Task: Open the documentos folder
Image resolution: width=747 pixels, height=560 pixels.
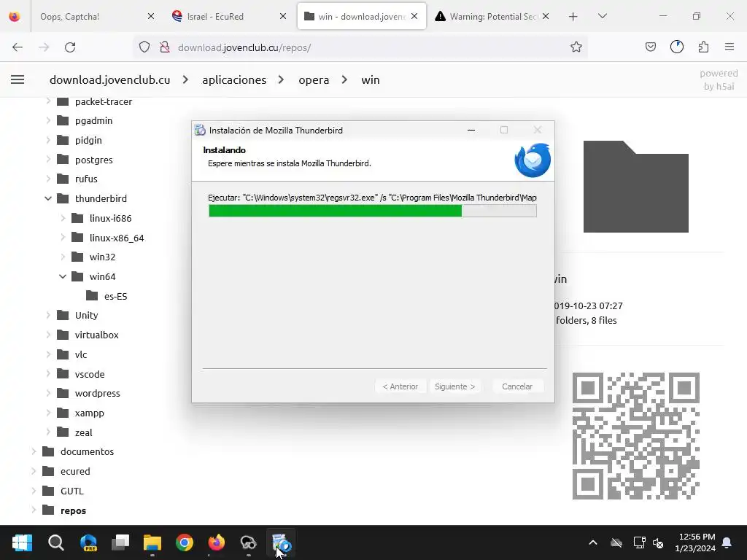Action: click(87, 451)
